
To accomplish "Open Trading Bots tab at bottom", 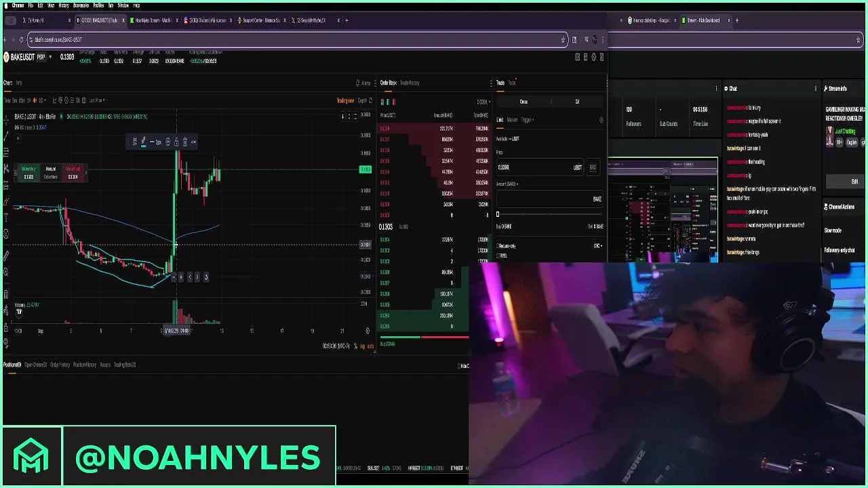I will pos(125,365).
